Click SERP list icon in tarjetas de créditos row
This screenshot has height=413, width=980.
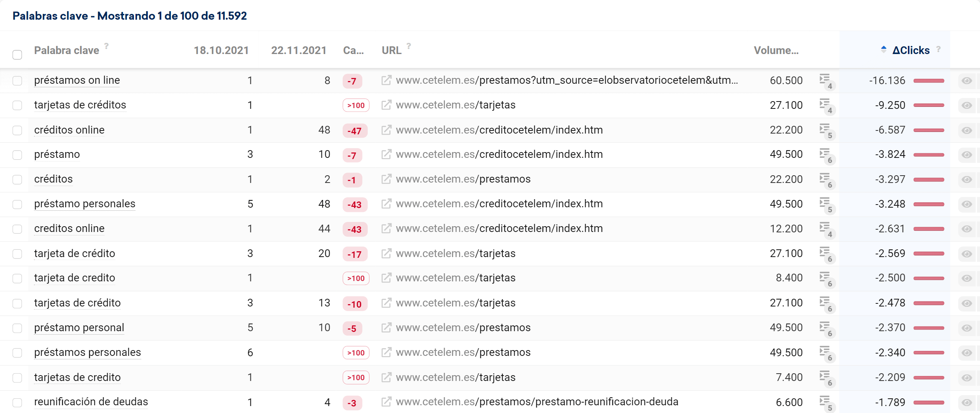pos(826,105)
